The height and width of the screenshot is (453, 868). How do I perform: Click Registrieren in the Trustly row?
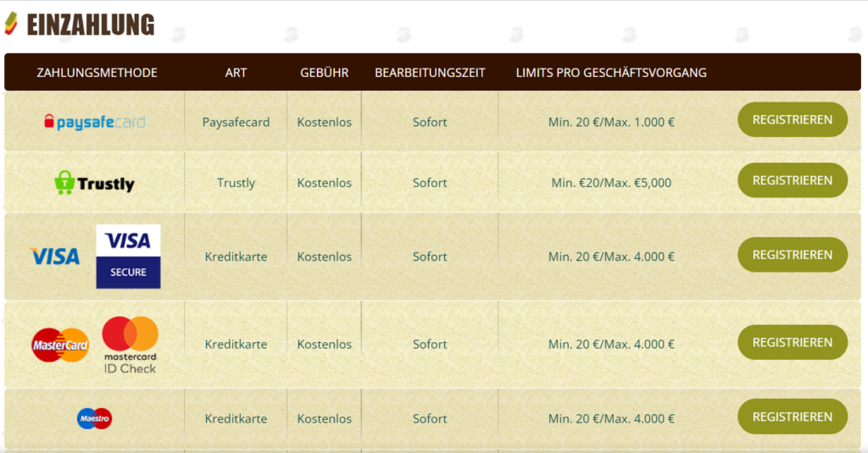coord(793,180)
